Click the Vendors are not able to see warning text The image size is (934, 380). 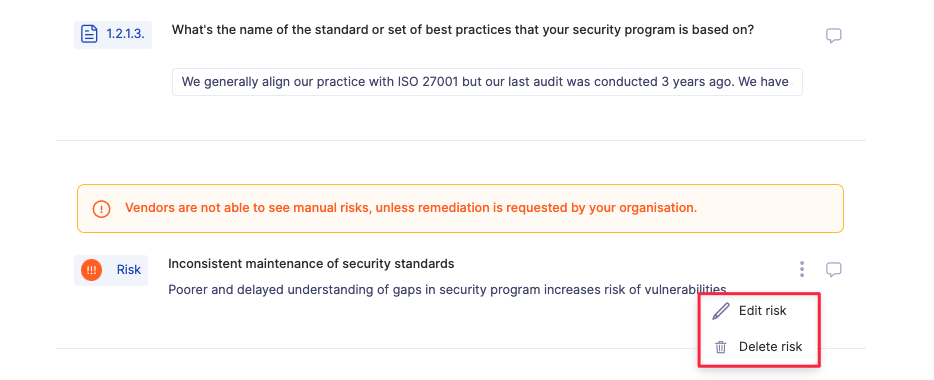point(411,208)
